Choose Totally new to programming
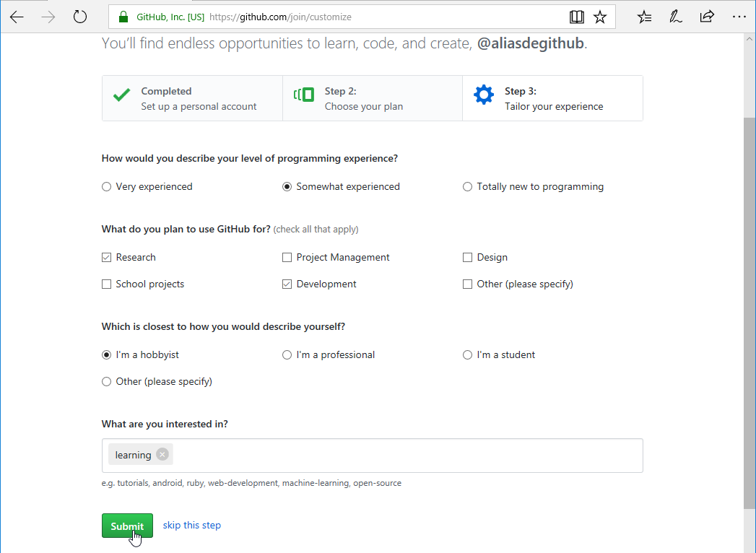The image size is (756, 553). [468, 187]
